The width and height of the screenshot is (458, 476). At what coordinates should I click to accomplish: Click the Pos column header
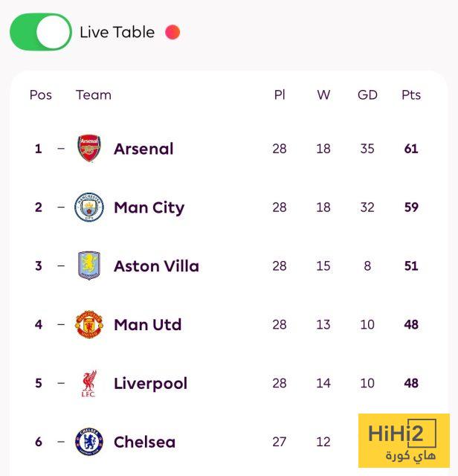pyautogui.click(x=41, y=95)
